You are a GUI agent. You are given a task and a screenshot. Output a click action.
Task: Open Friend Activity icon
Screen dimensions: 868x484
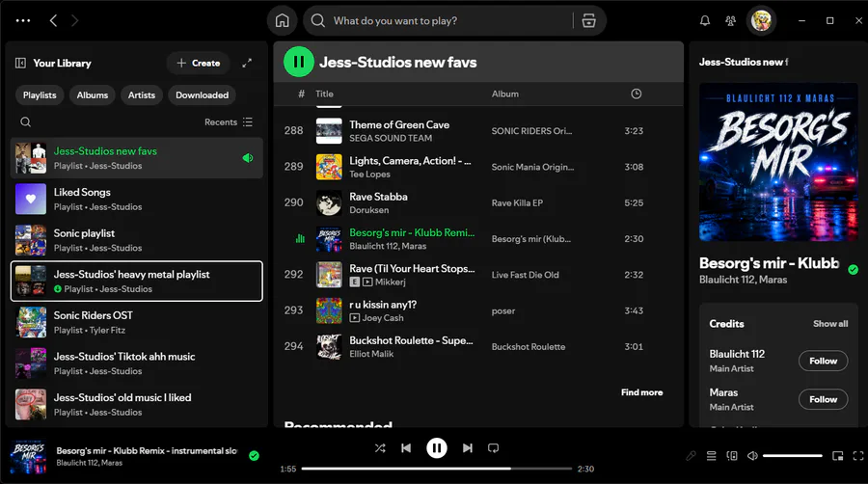tap(731, 20)
